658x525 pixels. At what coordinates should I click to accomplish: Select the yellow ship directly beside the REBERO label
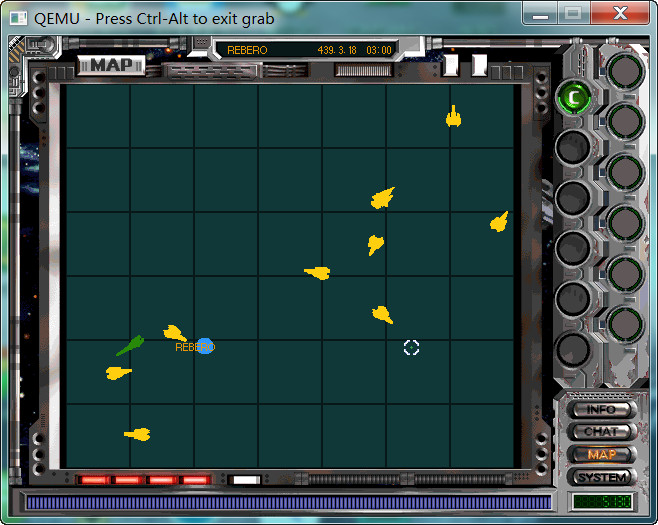pyautogui.click(x=175, y=333)
